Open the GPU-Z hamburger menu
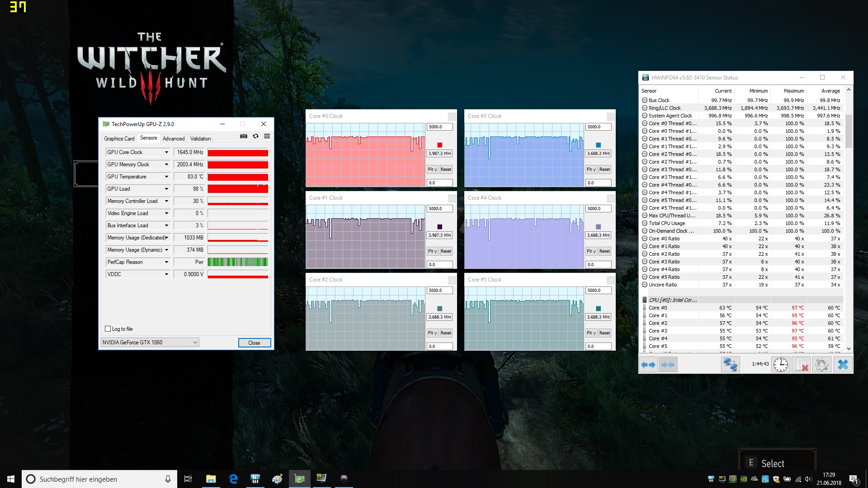868x488 pixels. [267, 136]
